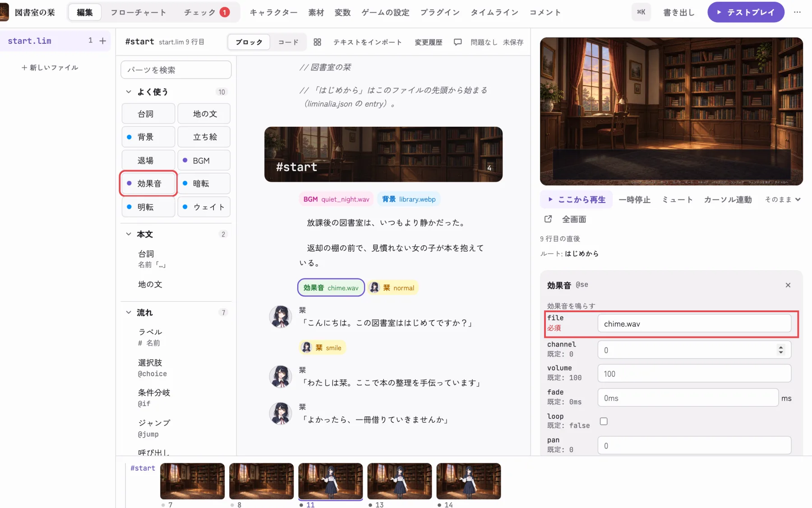Screen dimensions: 812x508
Task: Insert a BGM part from the palette
Action: [x=204, y=161]
